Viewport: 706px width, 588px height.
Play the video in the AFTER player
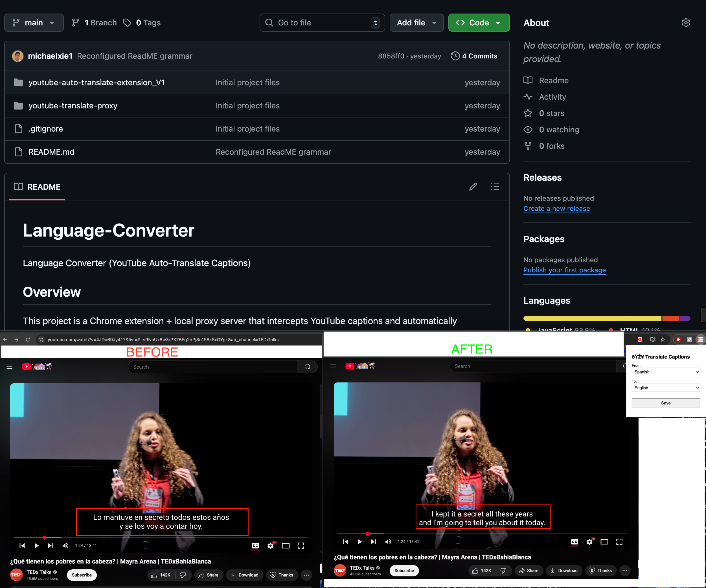[x=360, y=542]
